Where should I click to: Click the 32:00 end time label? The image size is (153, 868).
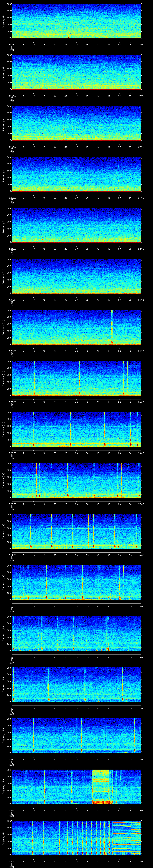[x=141, y=760]
